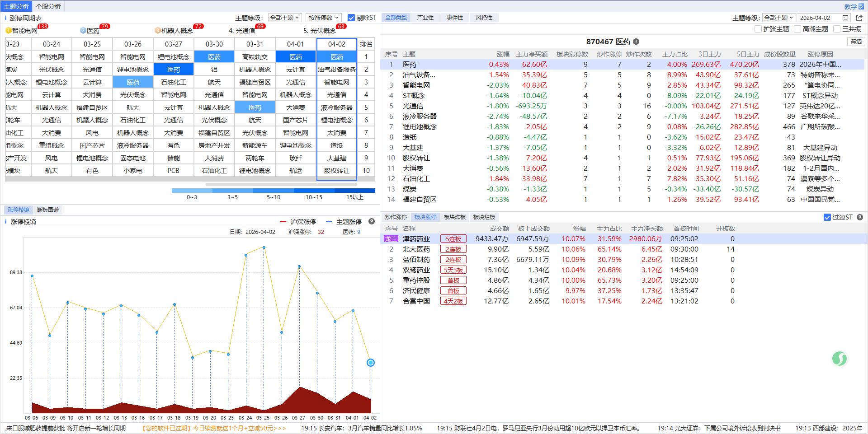This screenshot has width=868, height=434.
Task: Uncheck the 剔除ST checkbox
Action: (351, 18)
